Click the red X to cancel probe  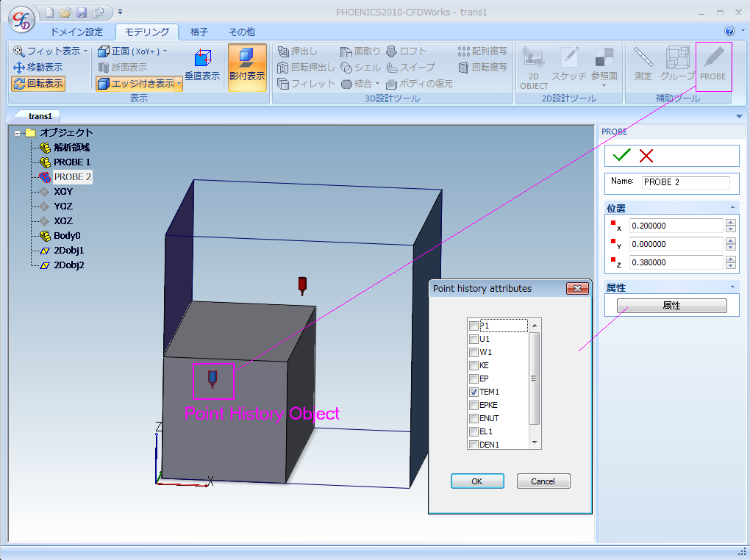click(x=646, y=155)
